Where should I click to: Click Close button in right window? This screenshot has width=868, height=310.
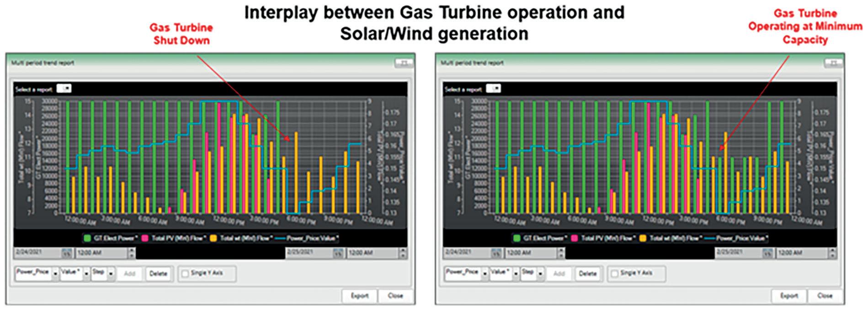[825, 296]
